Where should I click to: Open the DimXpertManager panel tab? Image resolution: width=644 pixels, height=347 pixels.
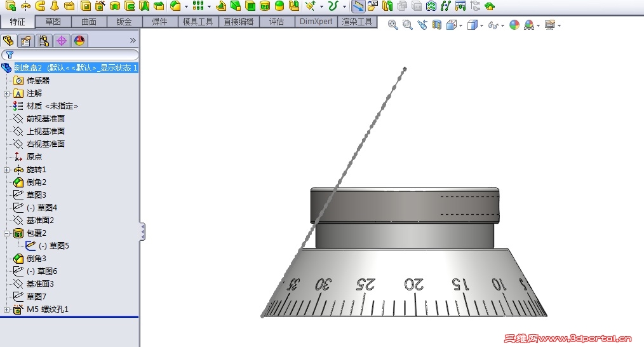[62, 40]
